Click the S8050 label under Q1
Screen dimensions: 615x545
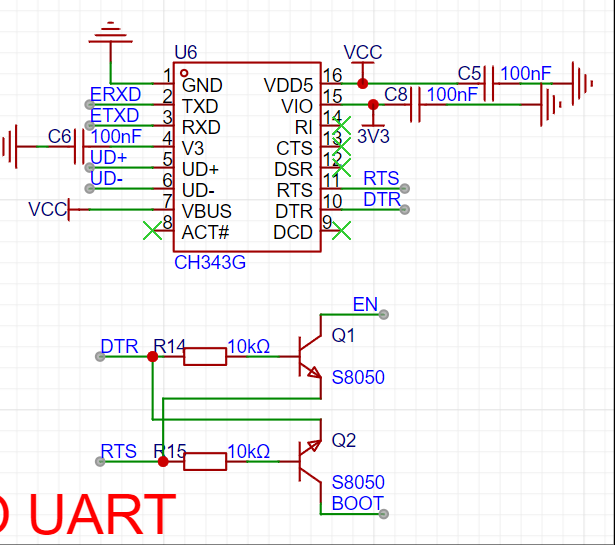tap(358, 378)
